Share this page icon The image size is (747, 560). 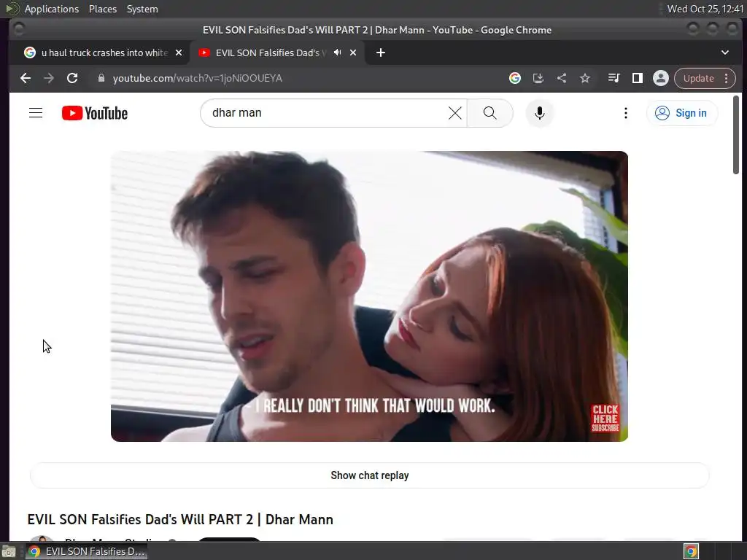pos(562,78)
